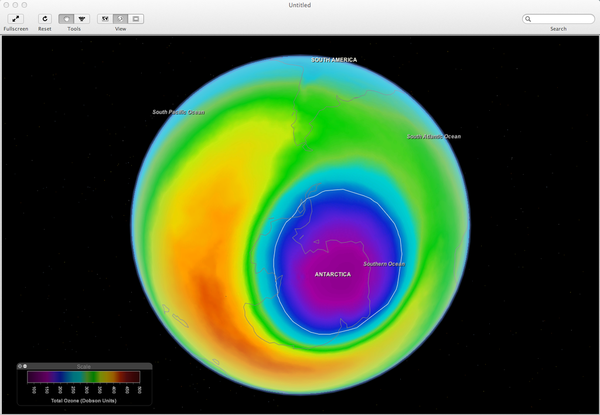Select the second Tools button
Screen dimensions: 600x415
pyautogui.click(x=82, y=19)
